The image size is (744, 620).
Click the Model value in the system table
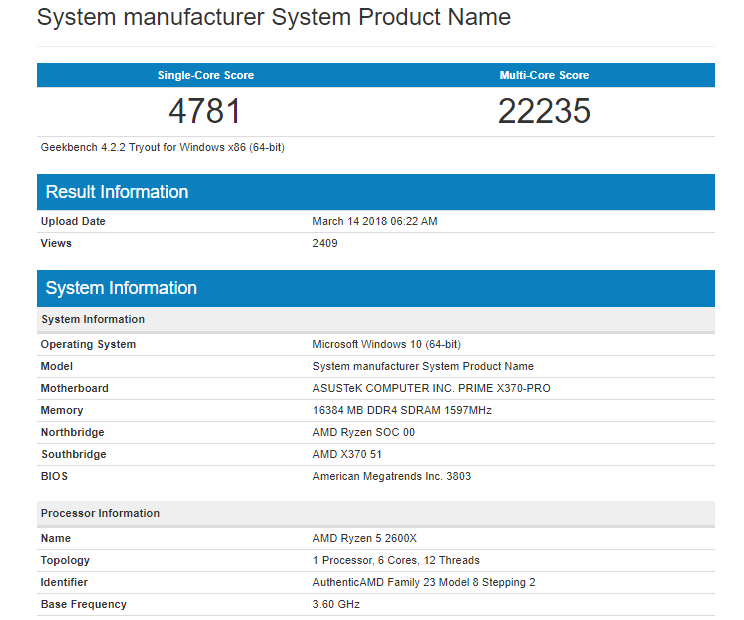[x=423, y=366]
